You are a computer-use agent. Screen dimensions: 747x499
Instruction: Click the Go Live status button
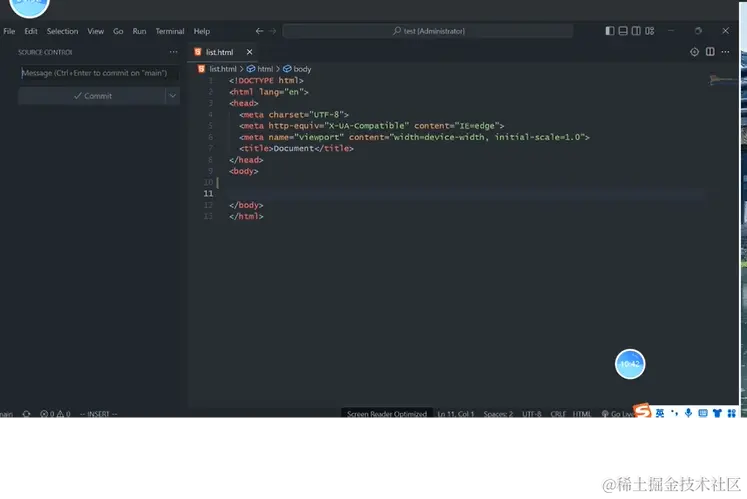tap(616, 413)
